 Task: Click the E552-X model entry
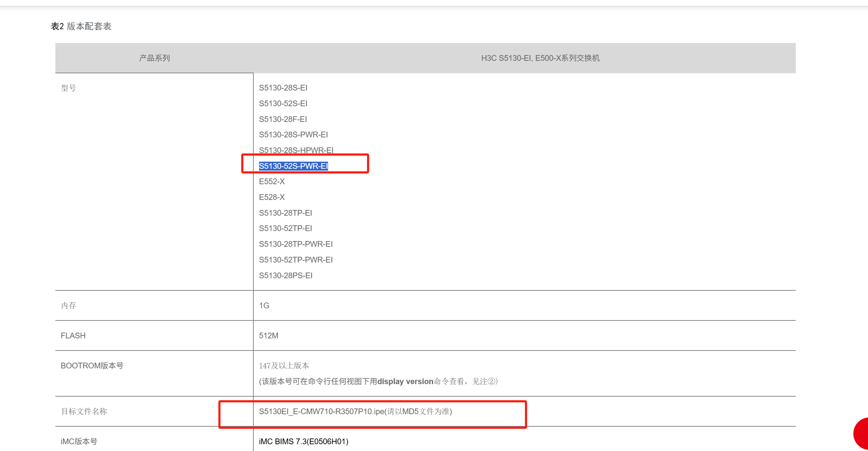tap(272, 181)
